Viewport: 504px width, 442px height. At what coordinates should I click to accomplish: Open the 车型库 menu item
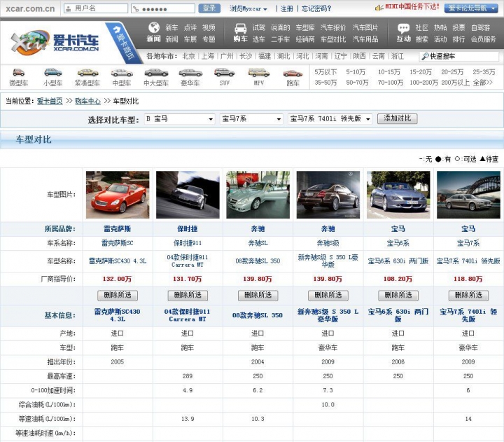coord(305,27)
